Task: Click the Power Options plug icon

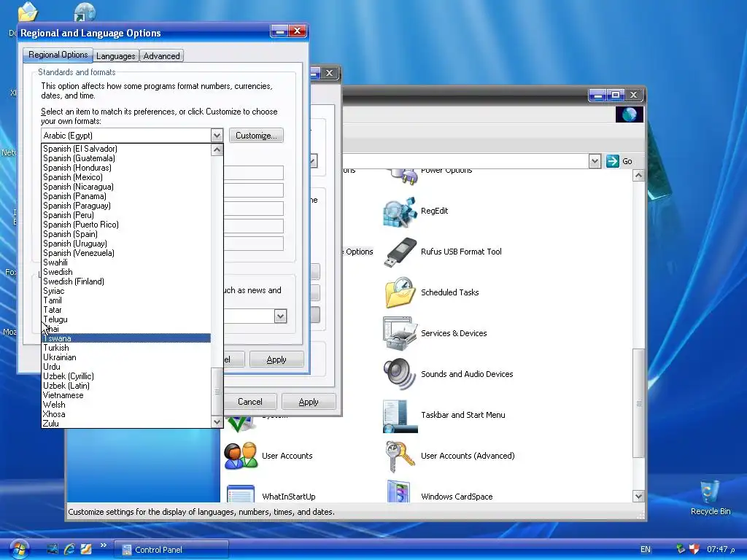Action: tap(403, 176)
